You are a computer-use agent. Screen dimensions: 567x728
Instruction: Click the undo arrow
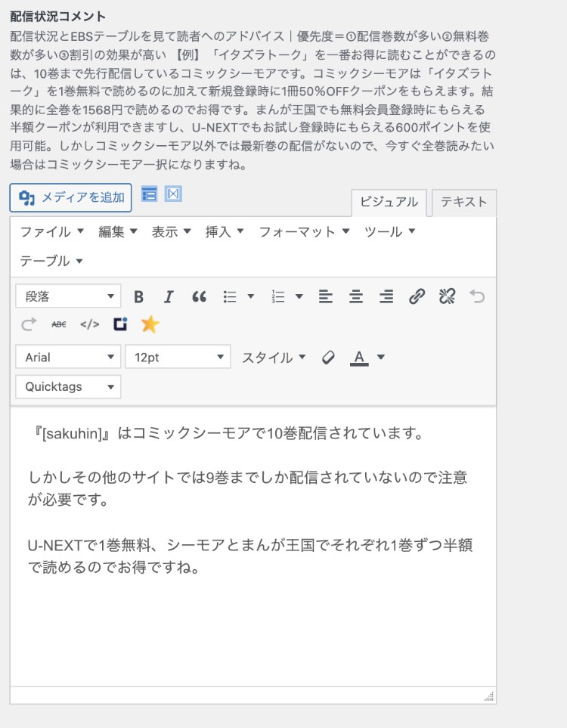pos(477,297)
